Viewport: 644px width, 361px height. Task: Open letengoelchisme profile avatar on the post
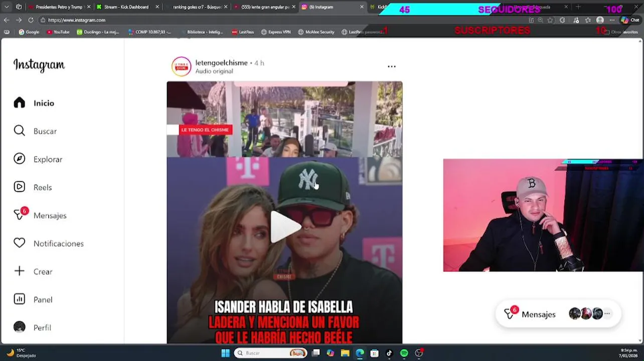[x=182, y=66]
